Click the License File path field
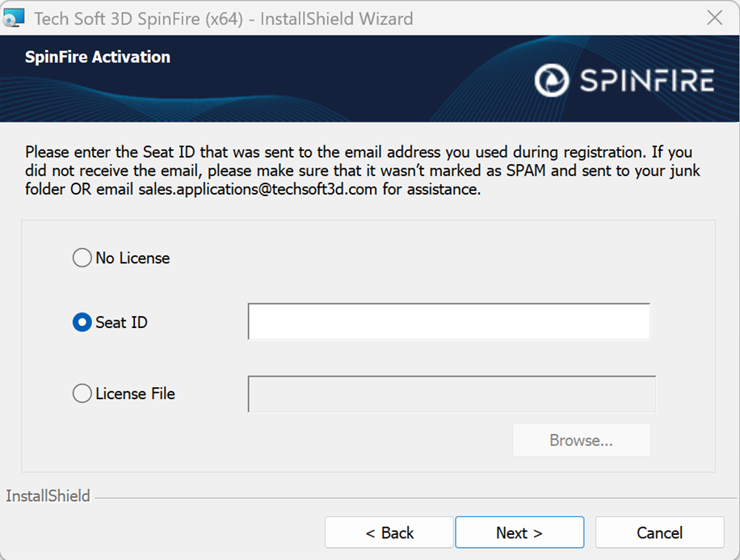This screenshot has height=560, width=740. point(452,394)
